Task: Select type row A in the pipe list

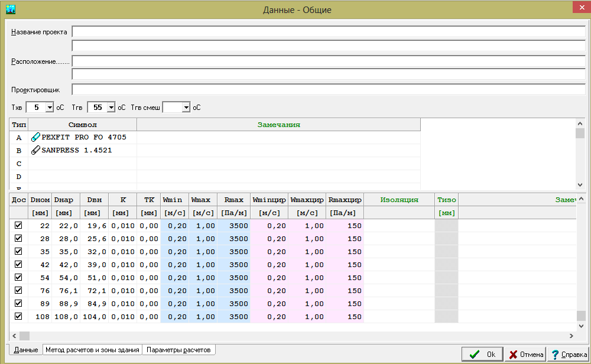Action: (x=215, y=138)
